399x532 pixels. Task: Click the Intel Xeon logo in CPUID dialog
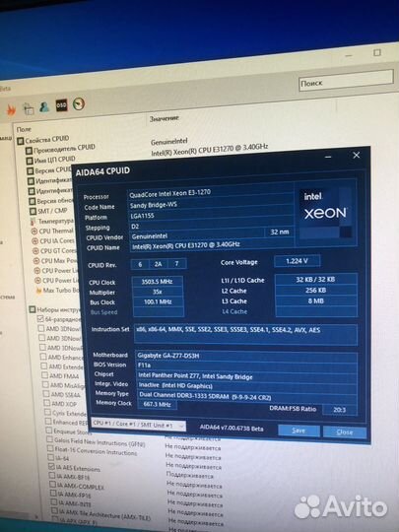click(x=325, y=213)
